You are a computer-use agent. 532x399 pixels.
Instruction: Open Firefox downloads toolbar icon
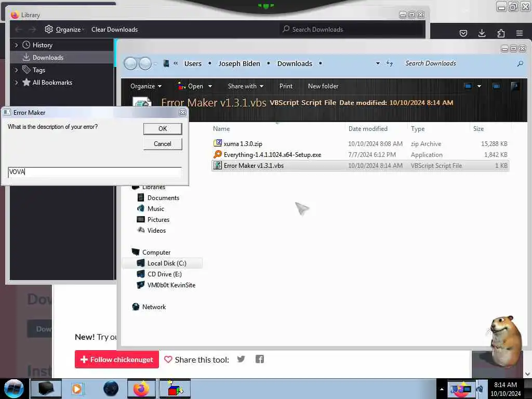click(482, 33)
